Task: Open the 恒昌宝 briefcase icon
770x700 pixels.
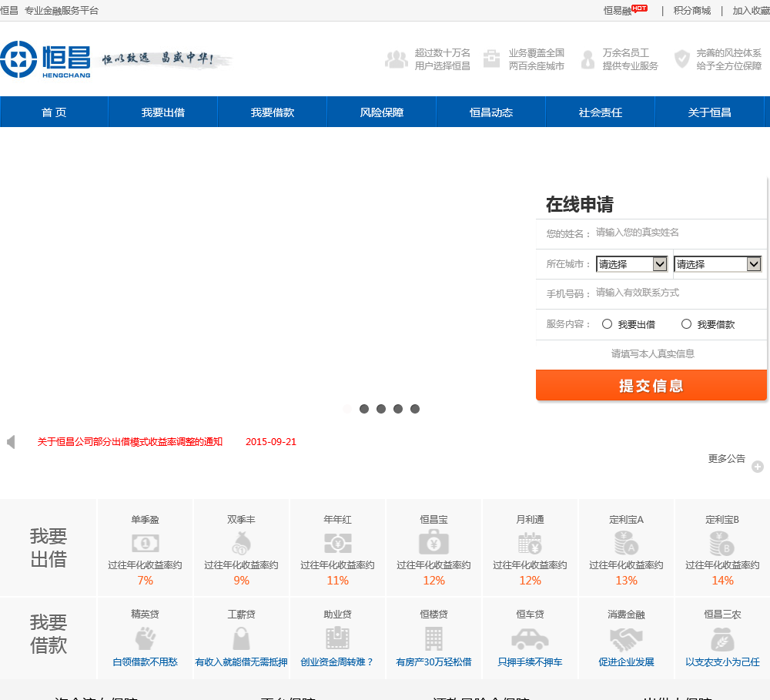Action: pyautogui.click(x=434, y=542)
